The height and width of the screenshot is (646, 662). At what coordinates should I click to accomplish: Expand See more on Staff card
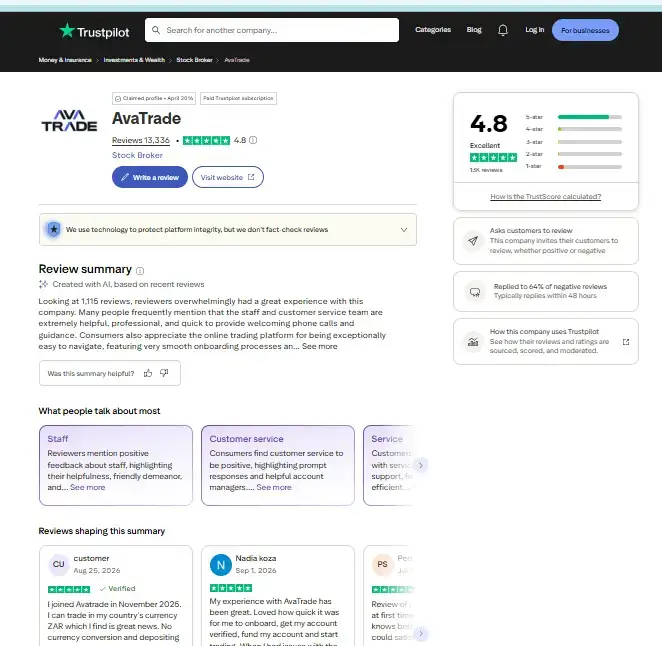(87, 487)
